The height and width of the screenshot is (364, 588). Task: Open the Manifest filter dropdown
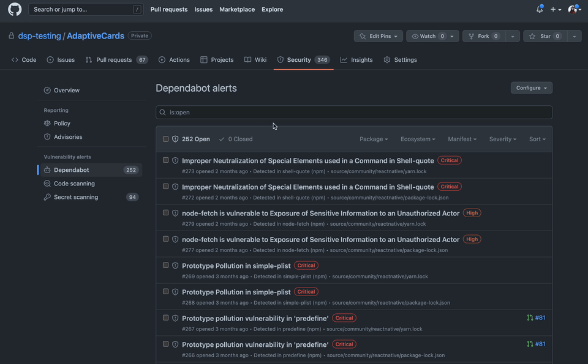coord(462,139)
